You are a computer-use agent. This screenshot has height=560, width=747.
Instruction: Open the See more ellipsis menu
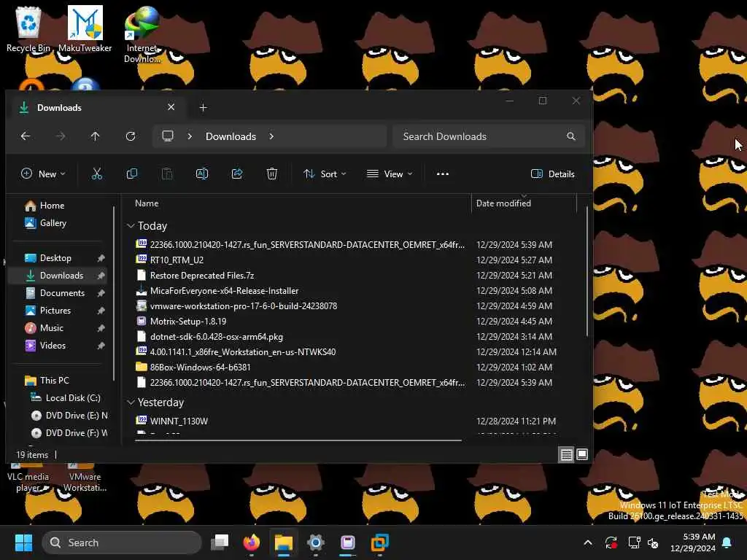click(x=443, y=174)
